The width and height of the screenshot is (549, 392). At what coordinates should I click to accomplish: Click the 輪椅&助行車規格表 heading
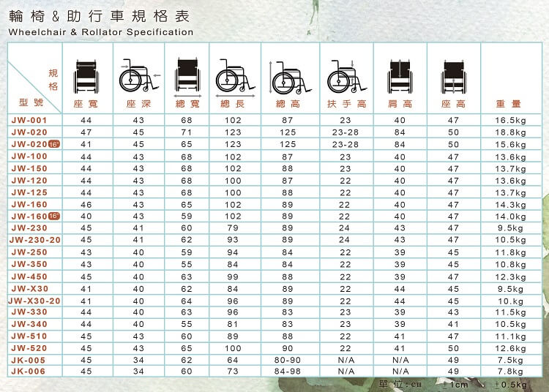click(x=99, y=16)
